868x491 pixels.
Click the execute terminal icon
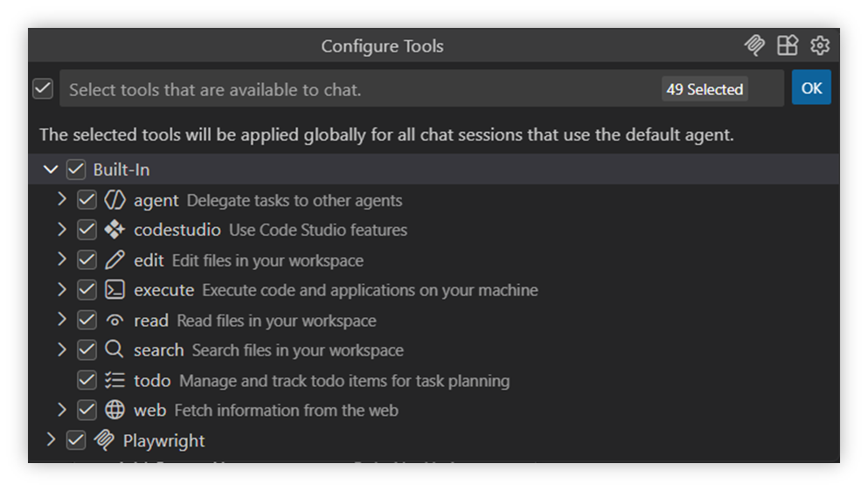115,290
